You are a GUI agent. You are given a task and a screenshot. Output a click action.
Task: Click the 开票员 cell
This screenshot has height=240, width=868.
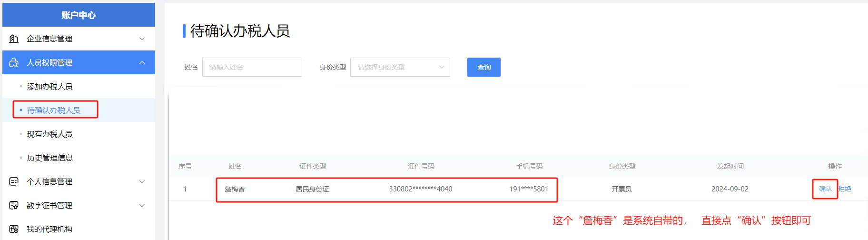(x=621, y=189)
